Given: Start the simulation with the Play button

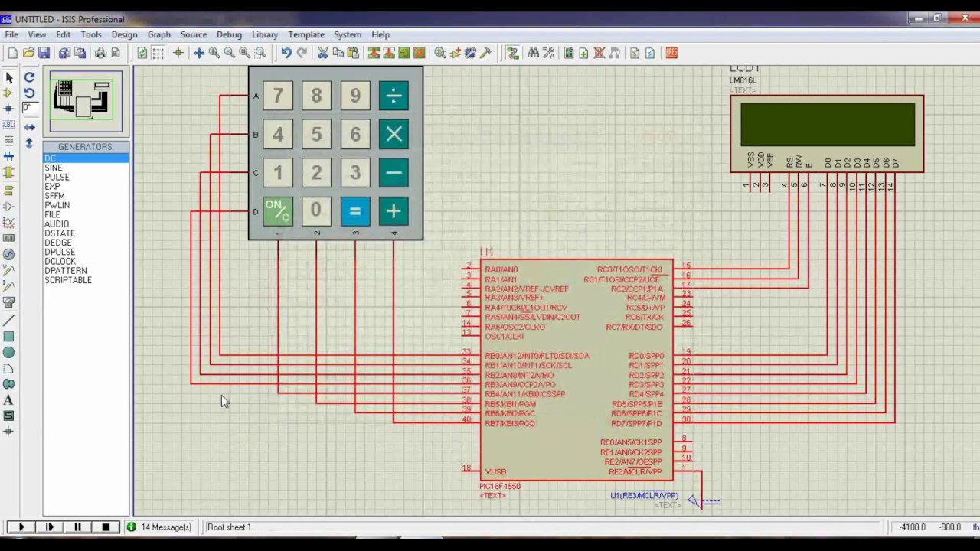Looking at the screenshot, I should pos(21,527).
